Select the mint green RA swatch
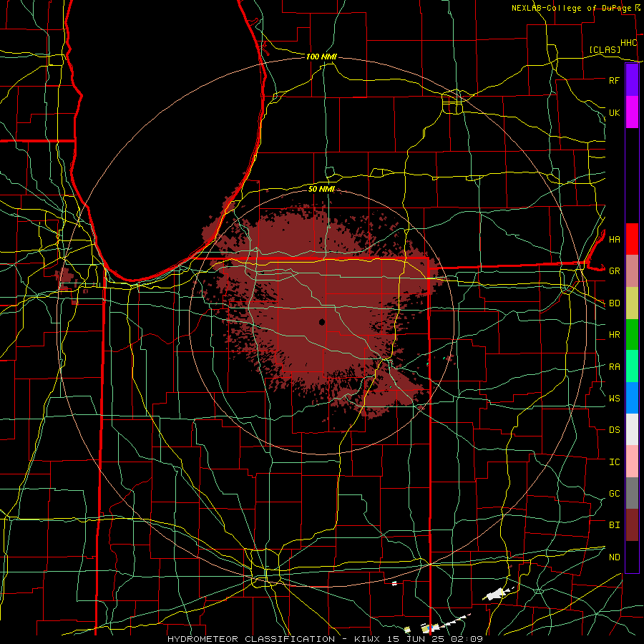The height and width of the screenshot is (644, 644). tap(632, 366)
